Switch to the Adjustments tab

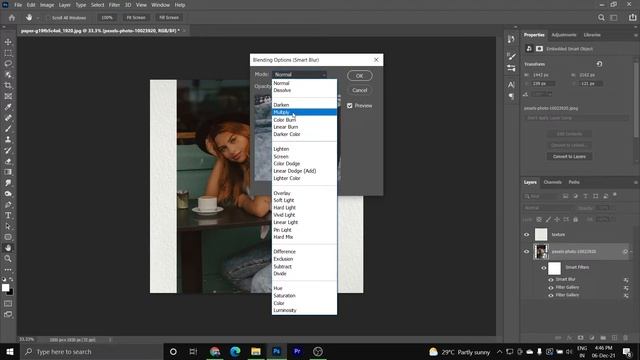point(564,35)
